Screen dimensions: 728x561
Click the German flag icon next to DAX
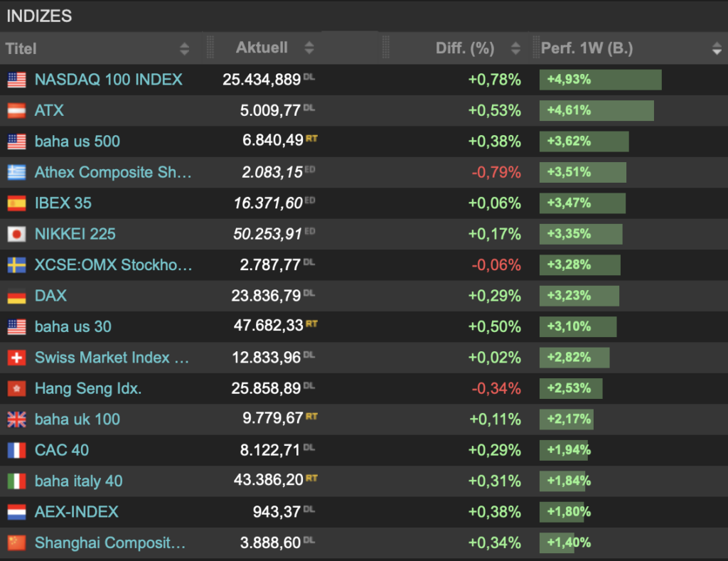pyautogui.click(x=18, y=296)
